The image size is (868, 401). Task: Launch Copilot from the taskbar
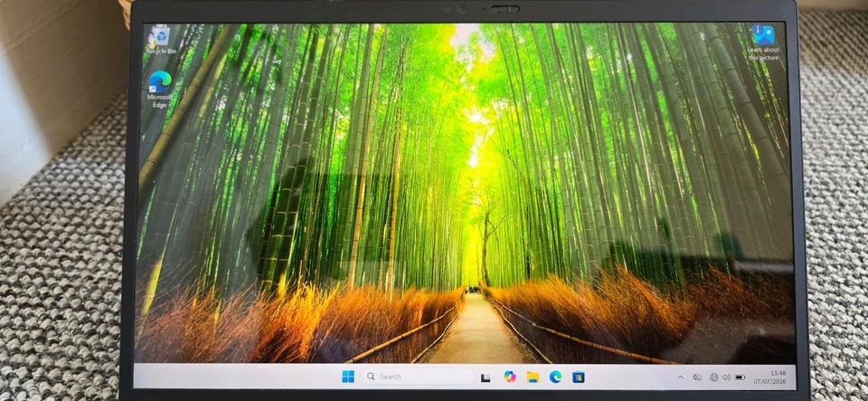(x=510, y=377)
